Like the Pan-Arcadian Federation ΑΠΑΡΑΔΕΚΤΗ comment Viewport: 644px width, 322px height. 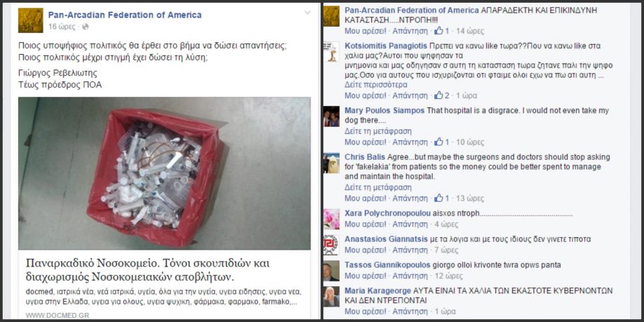point(365,31)
